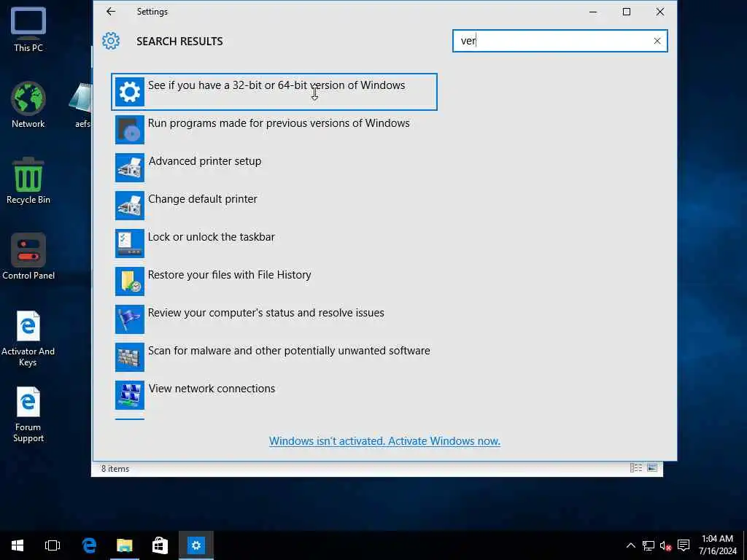Open 'Run programs made for previous versions of Windows'
Image resolution: width=747 pixels, height=560 pixels.
[x=274, y=130]
